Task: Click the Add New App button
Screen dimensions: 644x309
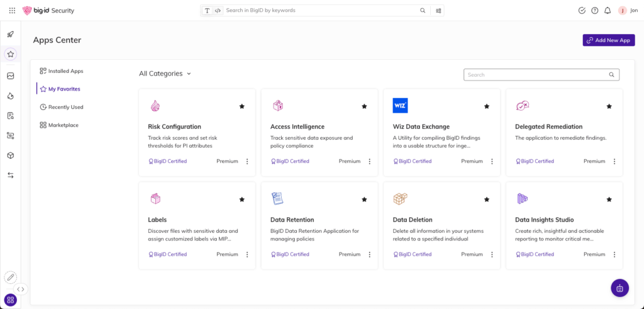Action: click(x=608, y=40)
